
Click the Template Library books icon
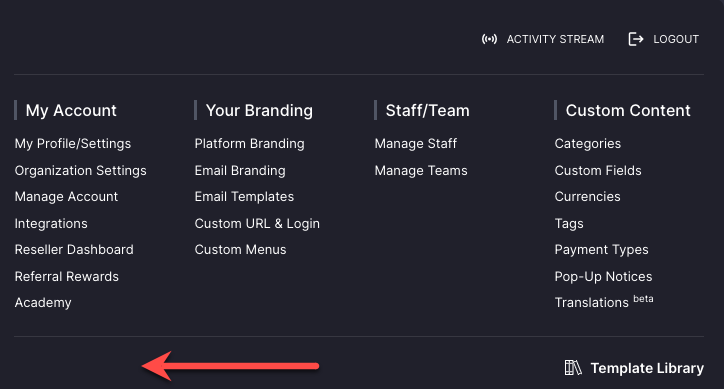573,368
